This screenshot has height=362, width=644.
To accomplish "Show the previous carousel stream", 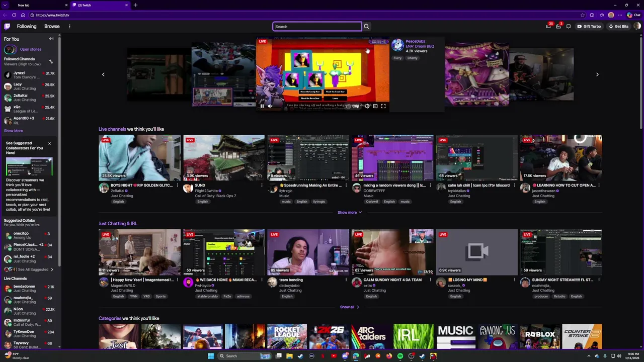I will 103,74.
